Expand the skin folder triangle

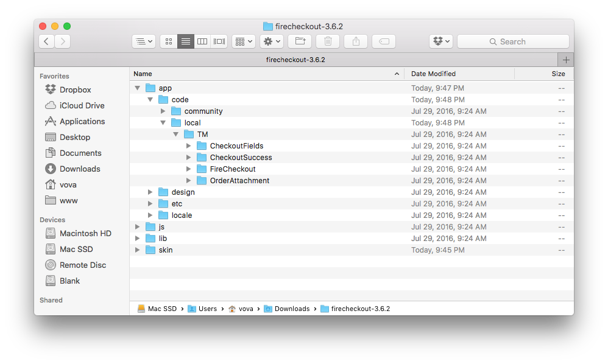[137, 250]
